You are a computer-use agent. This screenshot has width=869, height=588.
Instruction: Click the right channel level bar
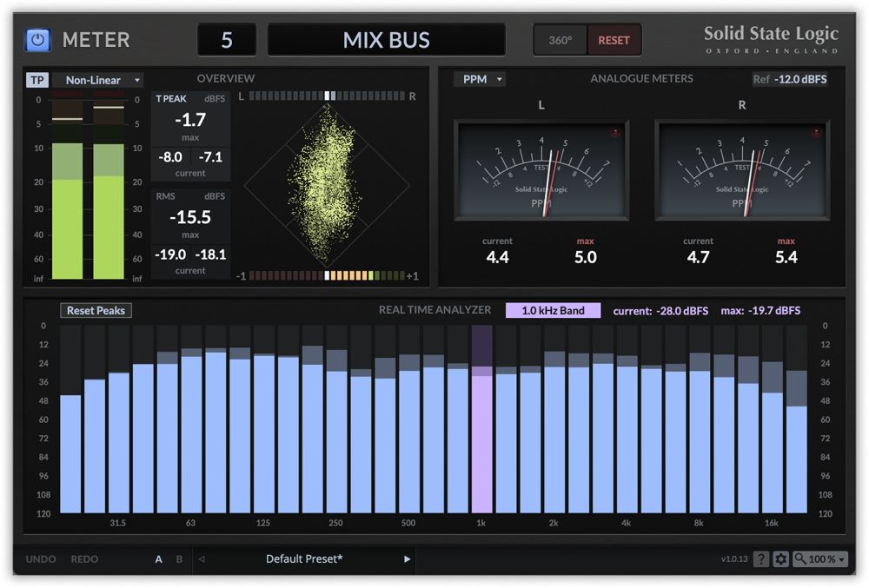pos(109,186)
